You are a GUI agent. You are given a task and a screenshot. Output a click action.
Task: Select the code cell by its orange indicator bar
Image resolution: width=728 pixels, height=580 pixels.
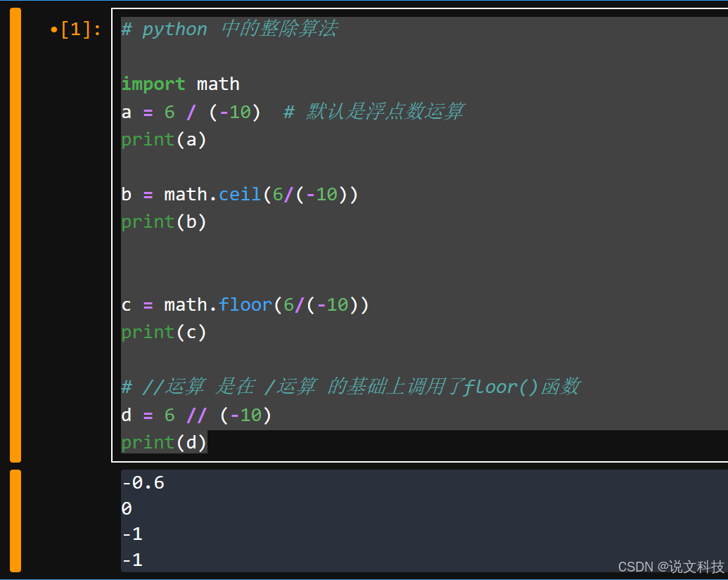tap(15, 236)
